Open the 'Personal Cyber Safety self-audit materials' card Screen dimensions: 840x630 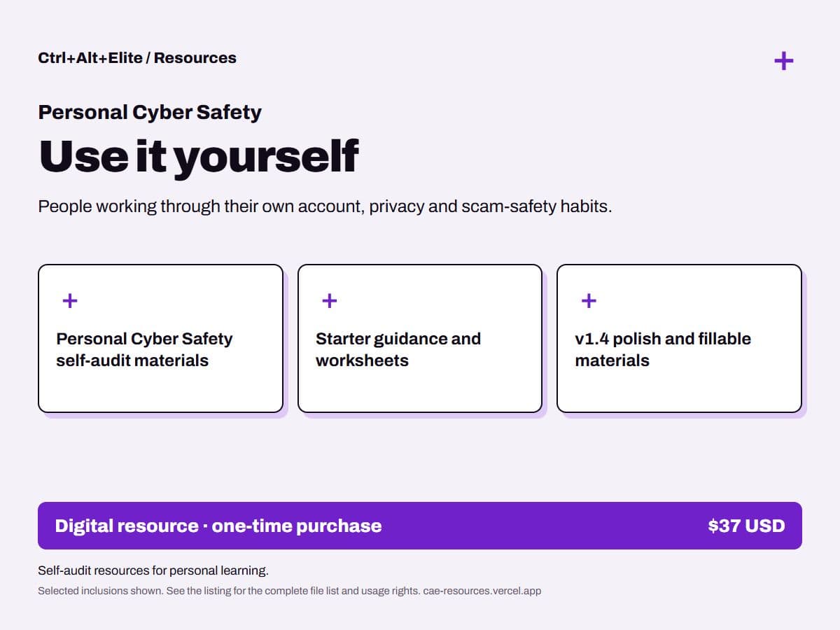[160, 338]
